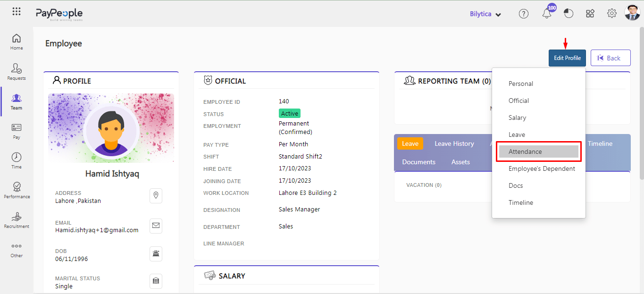The image size is (644, 294).
Task: Click the Per Month pay type value
Action: 293,144
